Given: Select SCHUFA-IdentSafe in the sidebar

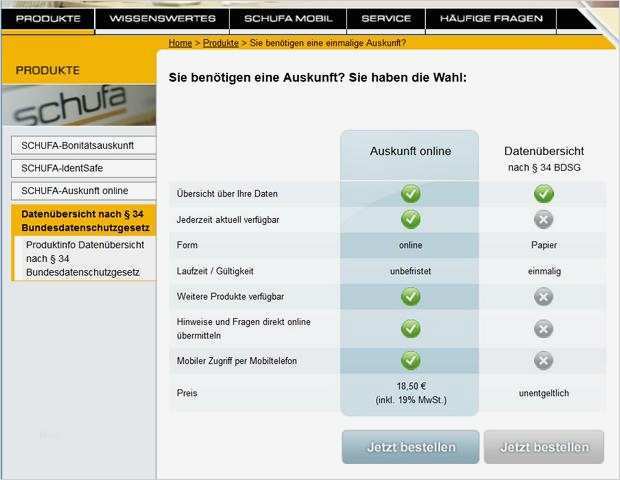Looking at the screenshot, I should (83, 168).
